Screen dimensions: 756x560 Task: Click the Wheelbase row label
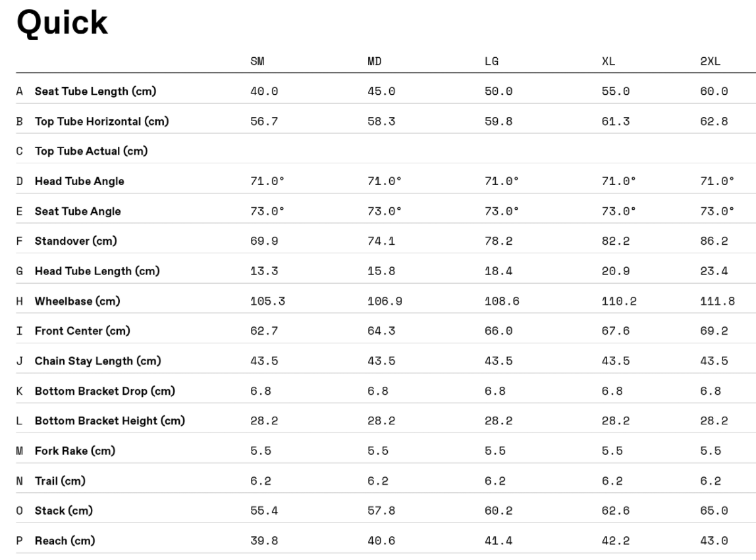coord(77,301)
